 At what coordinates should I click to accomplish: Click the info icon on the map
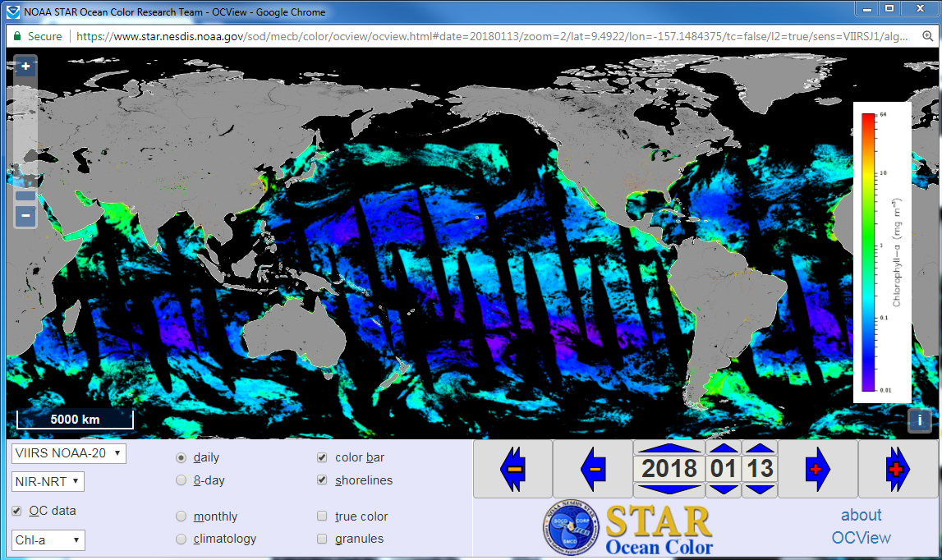pos(919,420)
